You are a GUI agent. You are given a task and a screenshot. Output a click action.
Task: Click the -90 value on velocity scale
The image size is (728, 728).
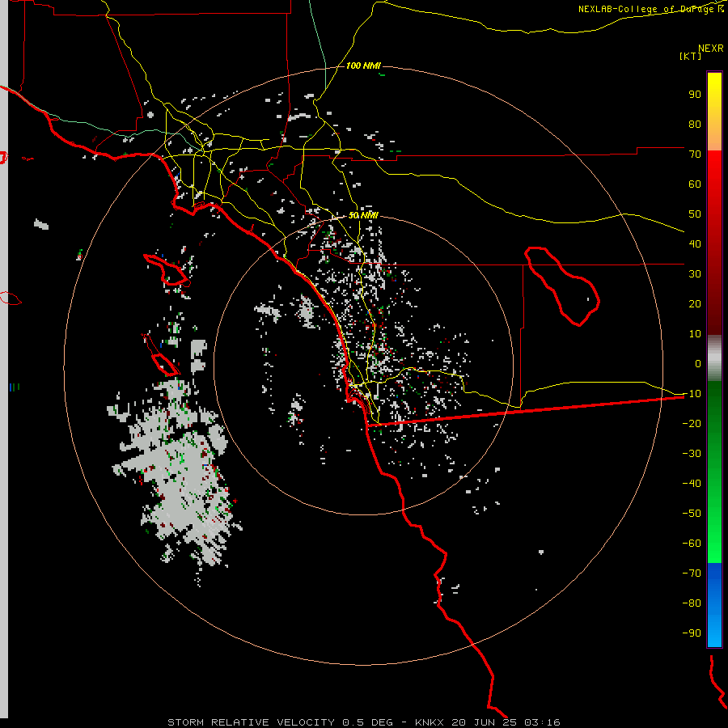click(692, 633)
